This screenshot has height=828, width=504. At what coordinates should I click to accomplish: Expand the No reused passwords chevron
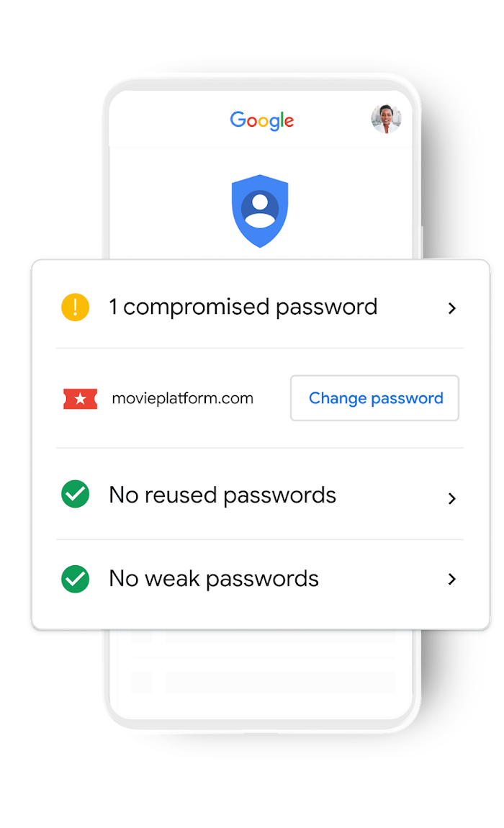point(451,498)
